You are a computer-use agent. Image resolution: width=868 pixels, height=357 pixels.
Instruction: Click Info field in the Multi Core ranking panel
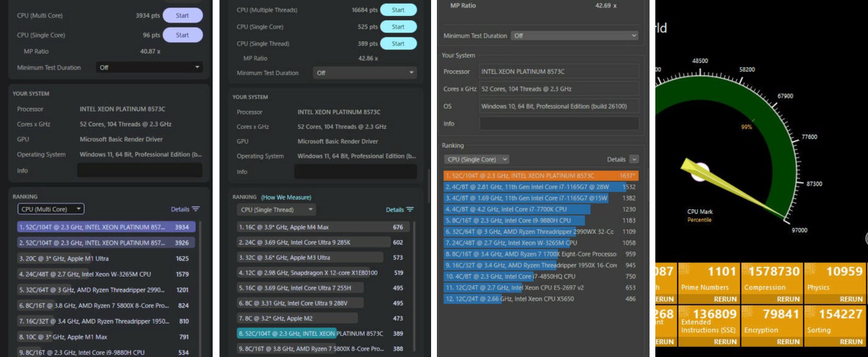[140, 171]
